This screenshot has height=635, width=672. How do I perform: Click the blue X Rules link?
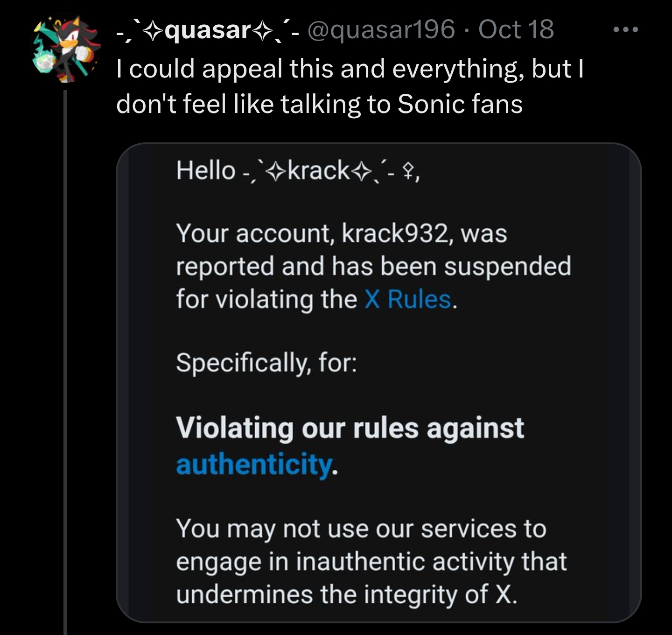click(x=408, y=299)
